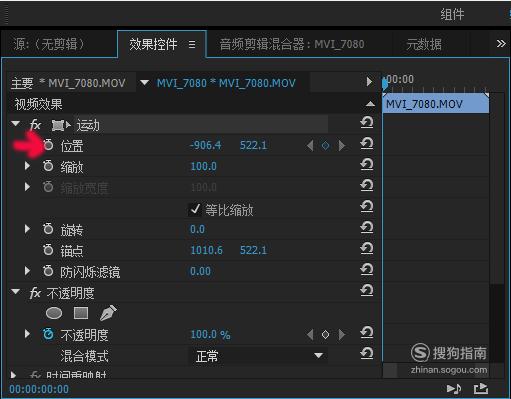Switch to the 源:(无剪辑) tab

pos(48,44)
